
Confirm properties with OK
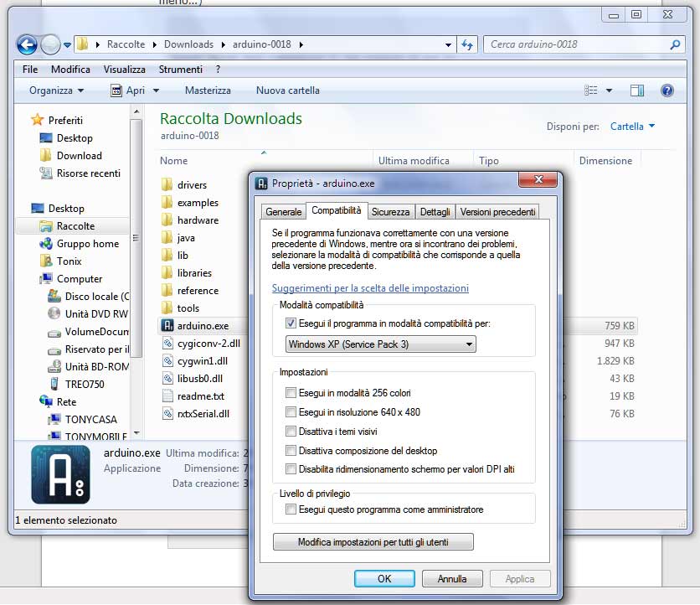point(384,579)
